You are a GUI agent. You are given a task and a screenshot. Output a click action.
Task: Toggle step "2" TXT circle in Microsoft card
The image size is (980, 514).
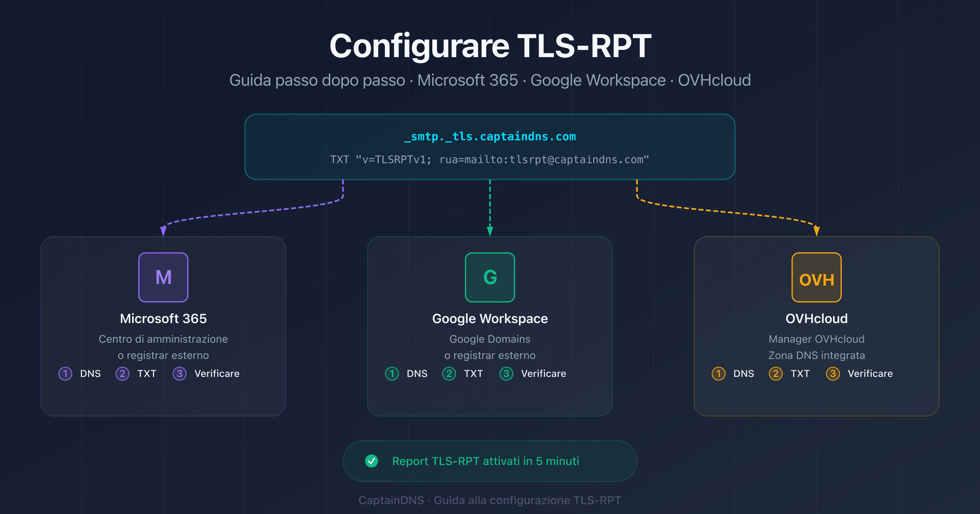click(x=122, y=374)
